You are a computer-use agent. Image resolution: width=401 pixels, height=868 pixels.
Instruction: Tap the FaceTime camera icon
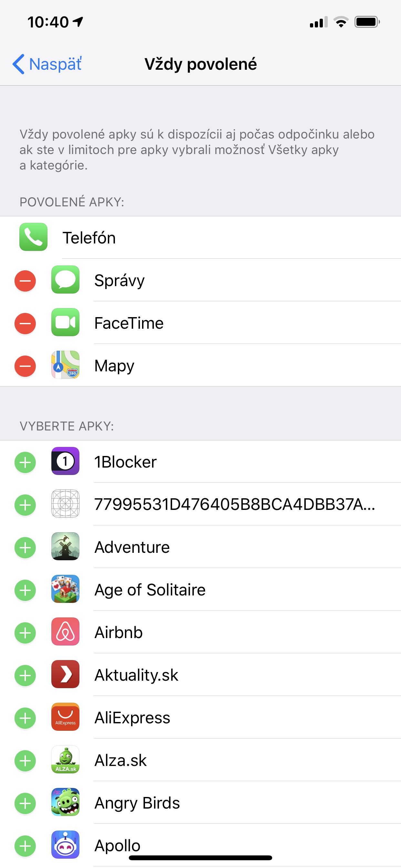[65, 322]
